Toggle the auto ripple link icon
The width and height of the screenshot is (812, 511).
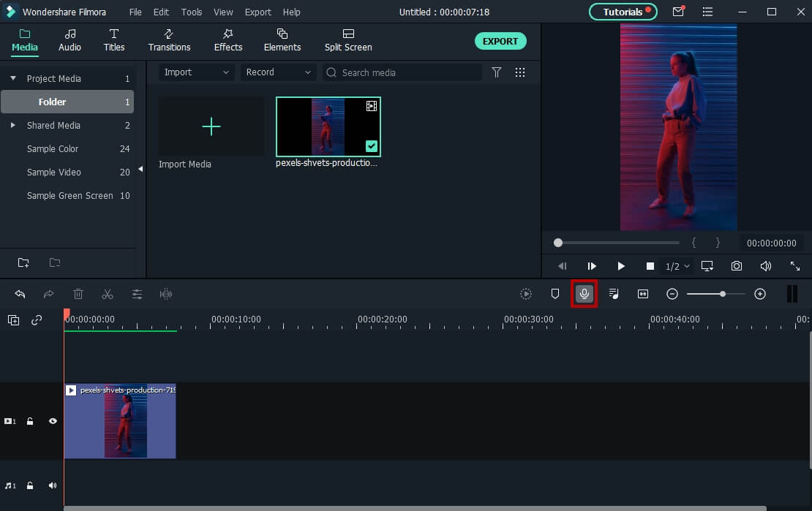37,320
